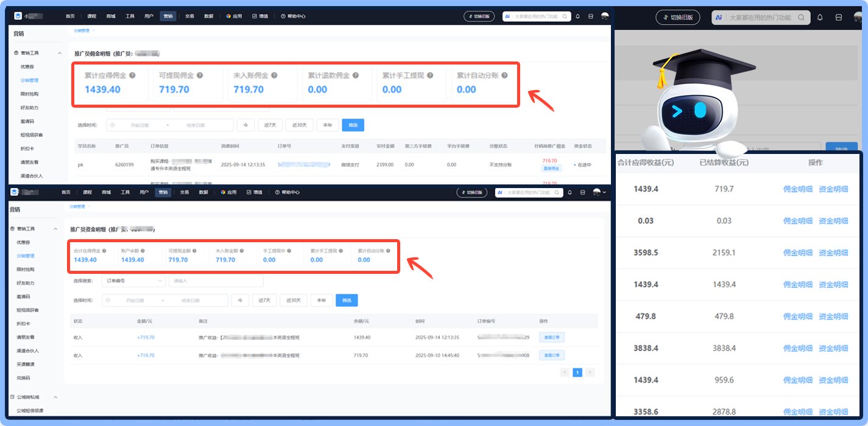The width and height of the screenshot is (868, 426).
Task: Click 累计自动分账 help icon in fund detail window
Action: 388,250
